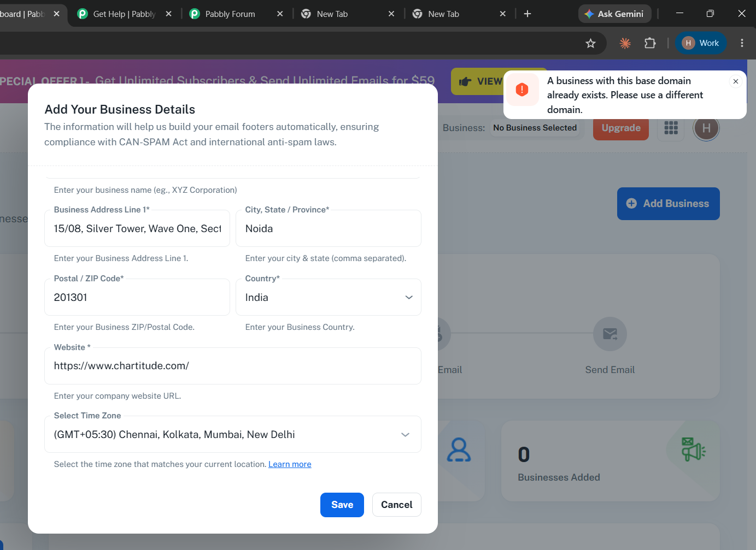756x550 pixels.
Task: Open the Country dropdown
Action: (329, 297)
